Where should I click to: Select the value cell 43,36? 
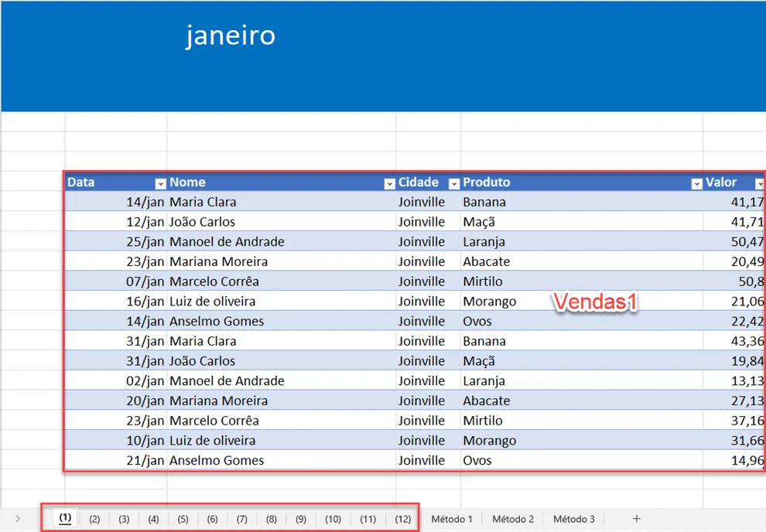pos(734,341)
